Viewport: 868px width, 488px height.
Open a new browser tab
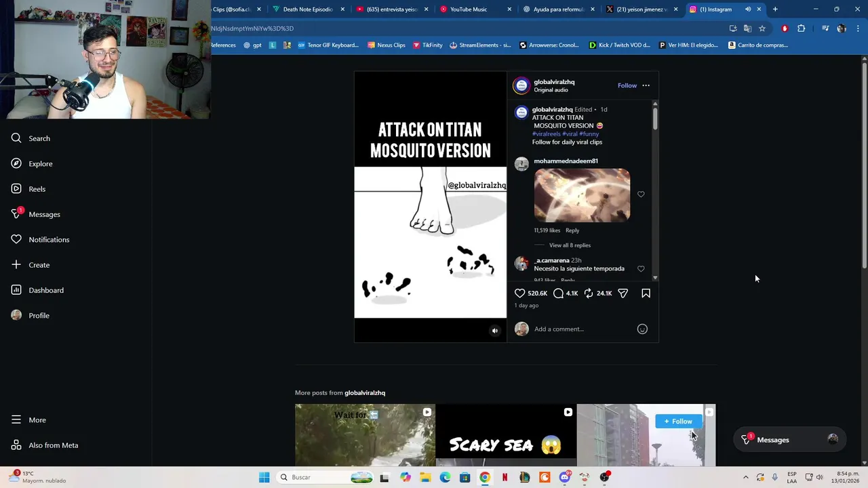click(x=775, y=9)
